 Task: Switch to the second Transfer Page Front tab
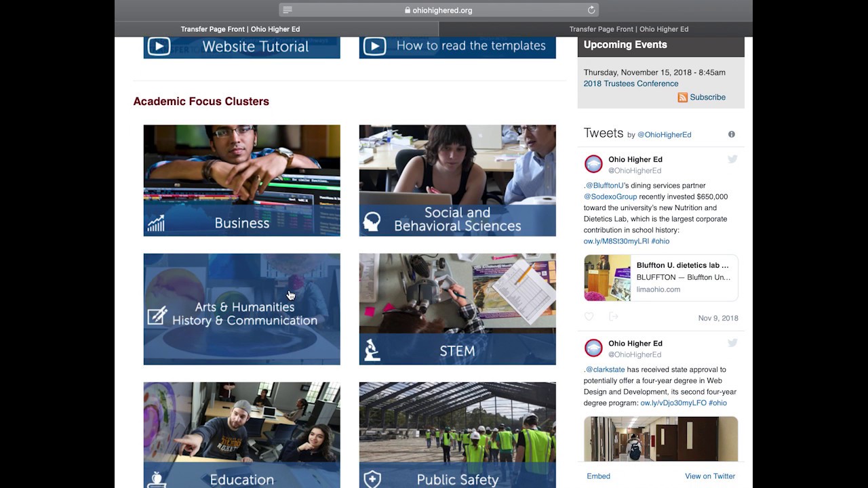pyautogui.click(x=629, y=29)
